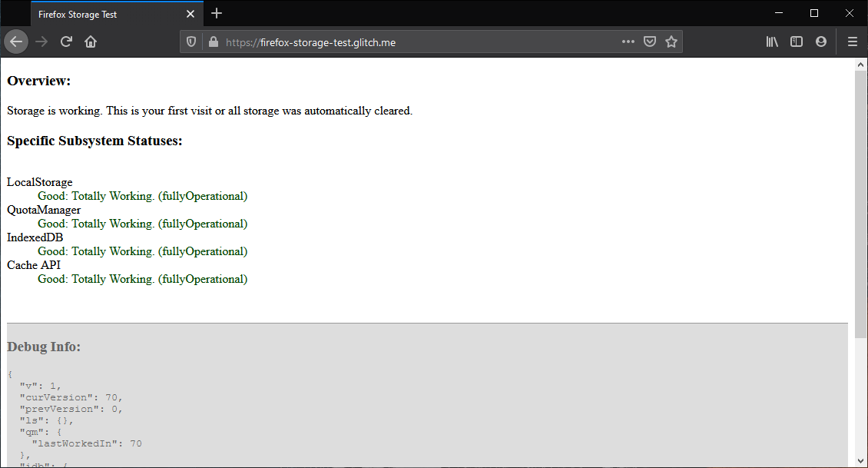Open the Library menu

tap(772, 42)
